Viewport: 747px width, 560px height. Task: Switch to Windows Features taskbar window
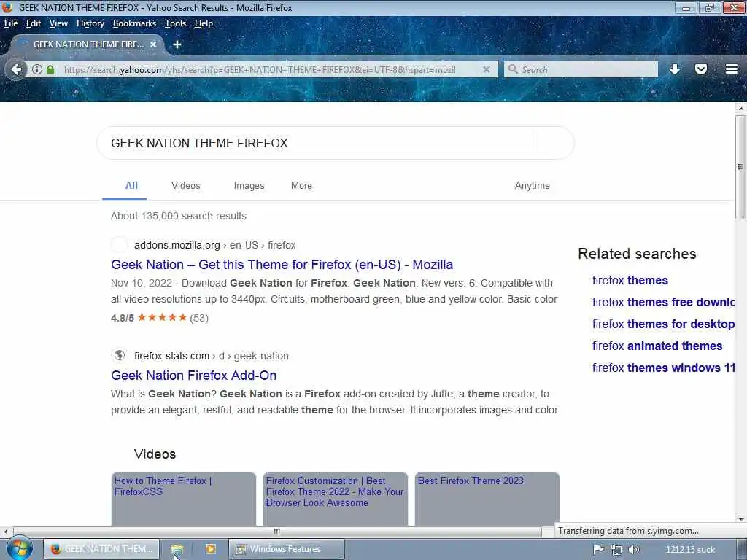pos(286,549)
